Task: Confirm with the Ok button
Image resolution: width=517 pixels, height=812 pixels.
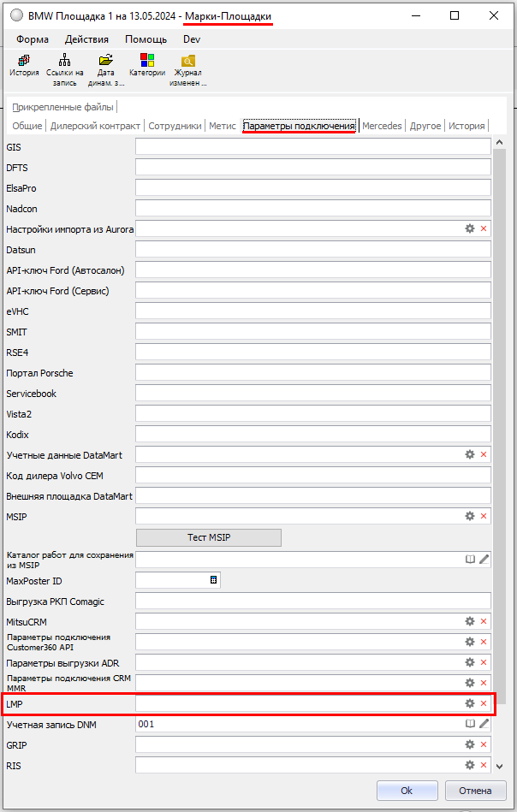Action: 407,791
